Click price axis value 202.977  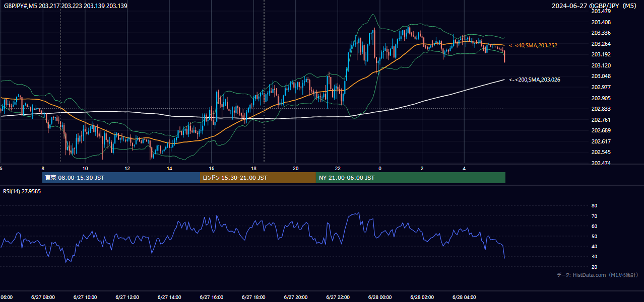tap(601, 87)
